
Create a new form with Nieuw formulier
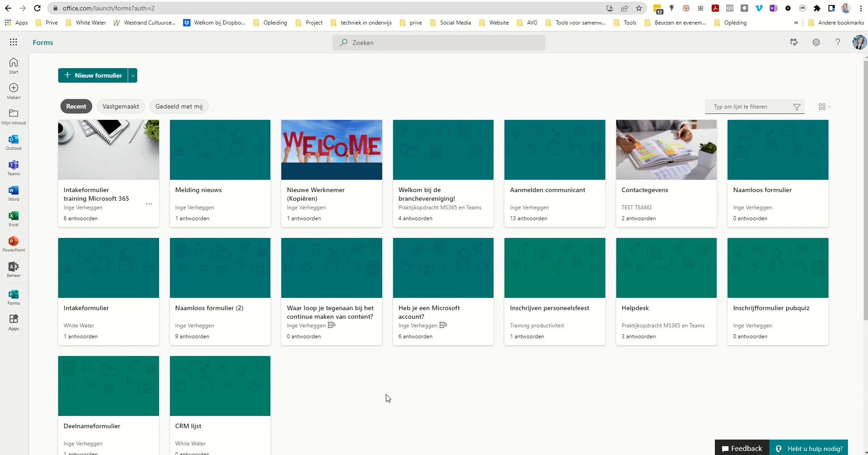[x=93, y=75]
